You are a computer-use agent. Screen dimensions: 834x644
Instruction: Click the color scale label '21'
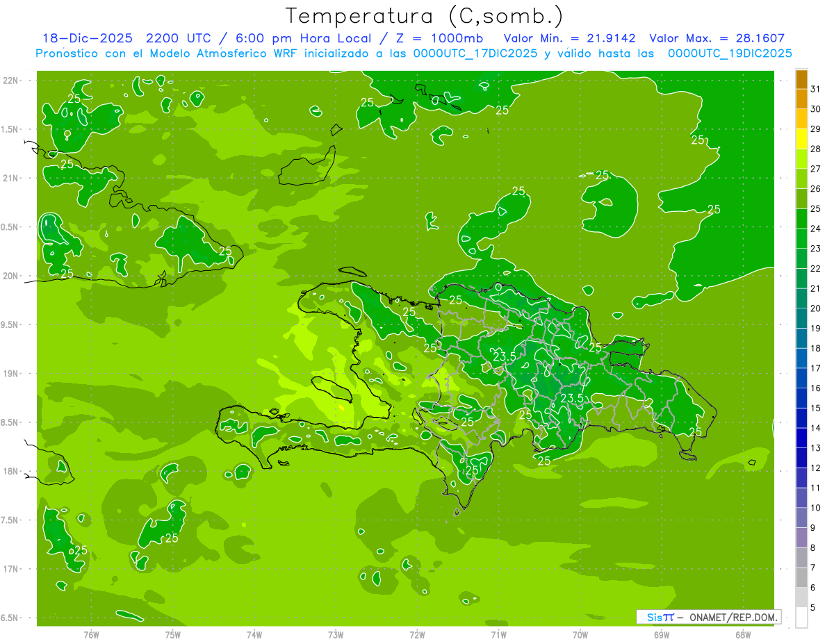pyautogui.click(x=815, y=288)
